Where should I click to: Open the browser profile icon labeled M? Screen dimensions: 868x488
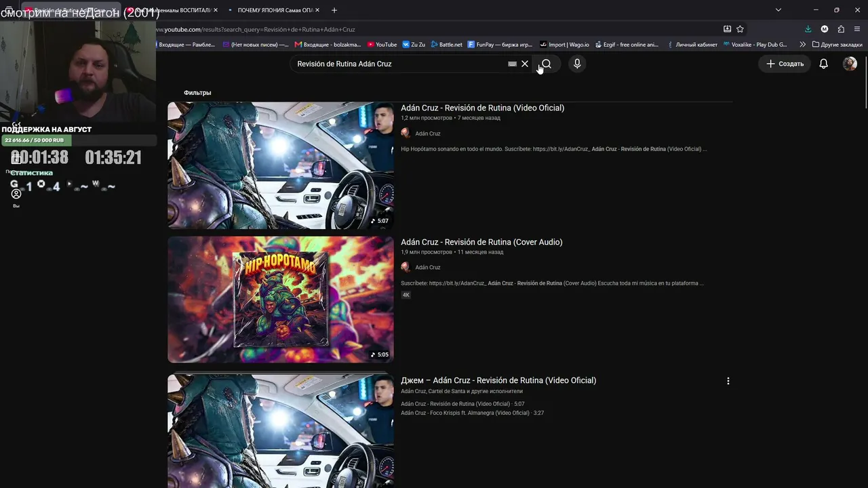(x=825, y=29)
